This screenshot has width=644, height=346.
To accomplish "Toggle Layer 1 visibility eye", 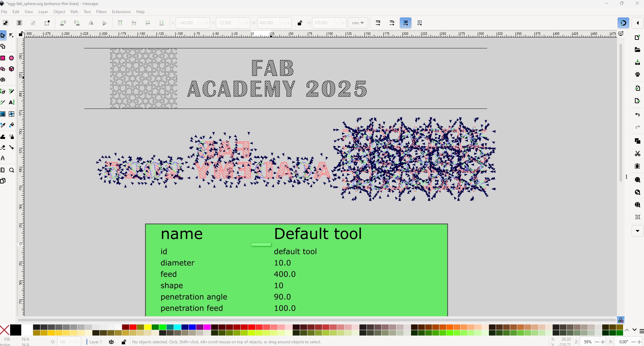I will (111, 342).
